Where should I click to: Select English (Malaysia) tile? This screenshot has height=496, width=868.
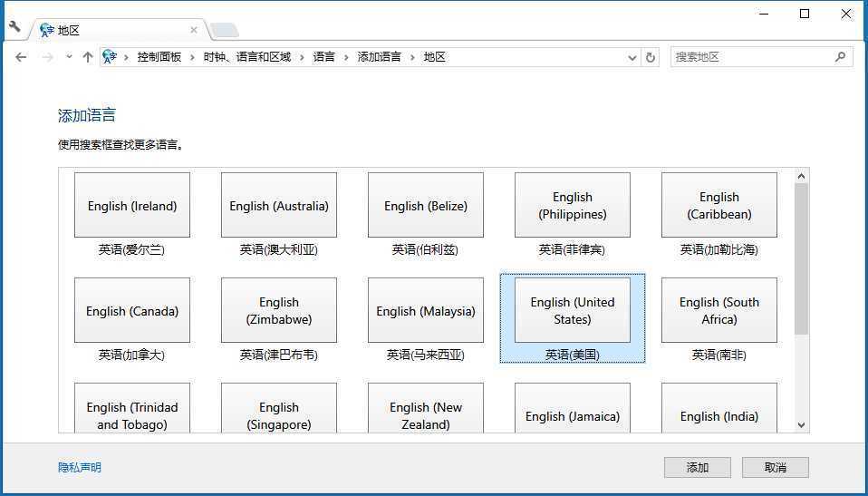tap(426, 310)
